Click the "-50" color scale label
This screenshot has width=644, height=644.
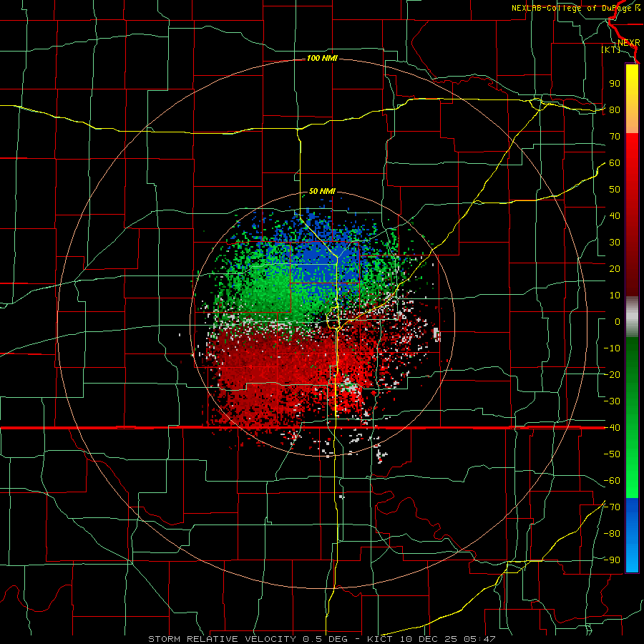click(x=612, y=454)
